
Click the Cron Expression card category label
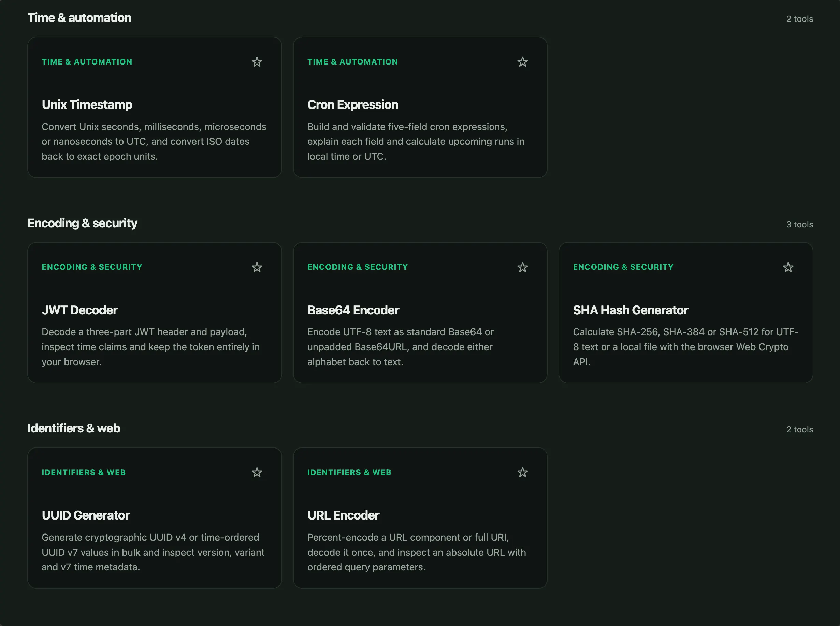click(352, 62)
